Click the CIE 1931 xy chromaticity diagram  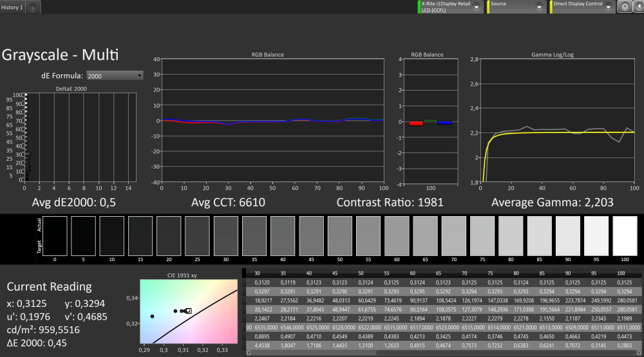click(189, 311)
